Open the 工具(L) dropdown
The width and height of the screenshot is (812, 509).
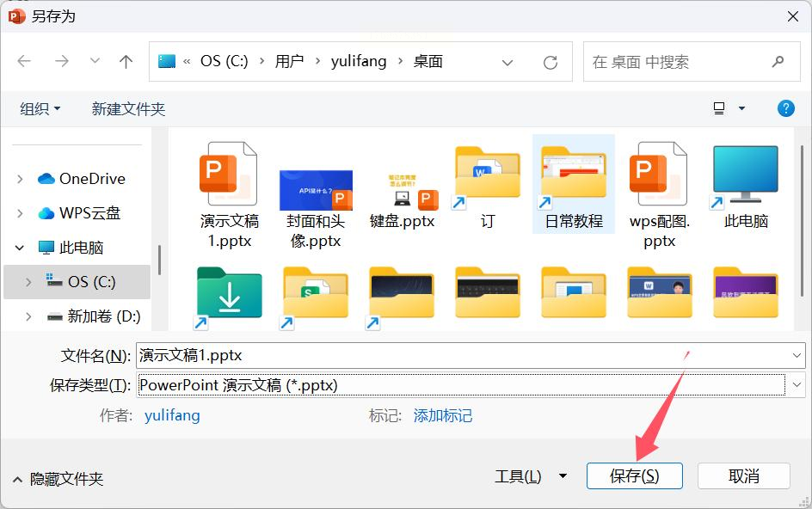pyautogui.click(x=530, y=475)
